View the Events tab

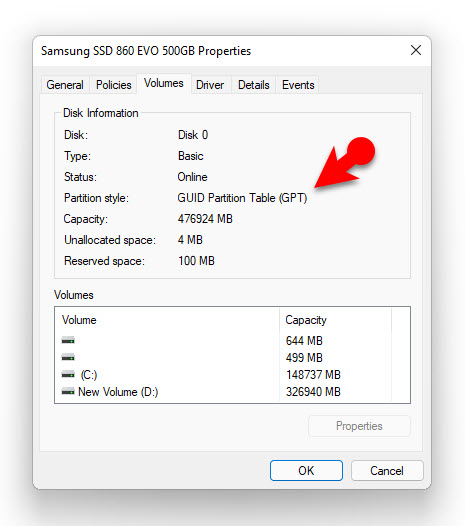298,85
